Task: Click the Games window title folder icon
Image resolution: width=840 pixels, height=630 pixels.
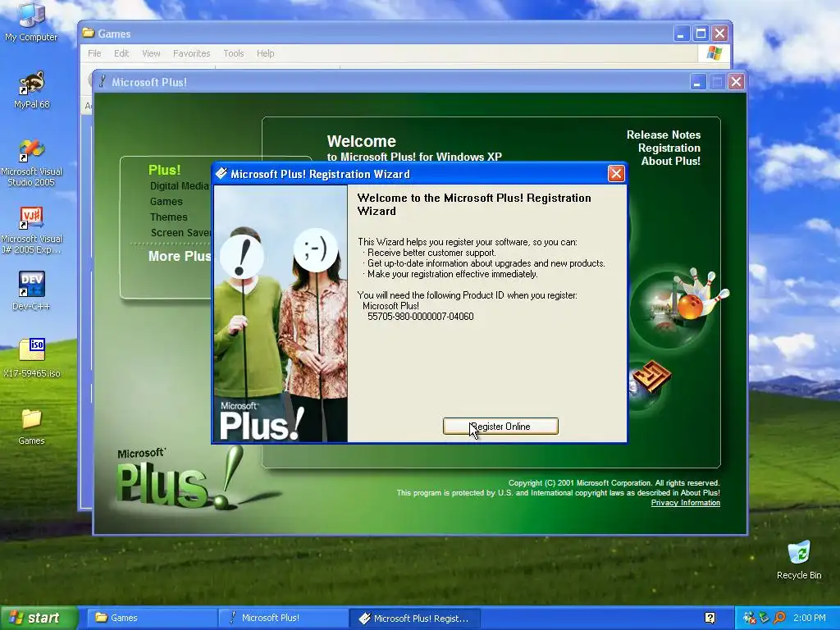Action: (89, 33)
